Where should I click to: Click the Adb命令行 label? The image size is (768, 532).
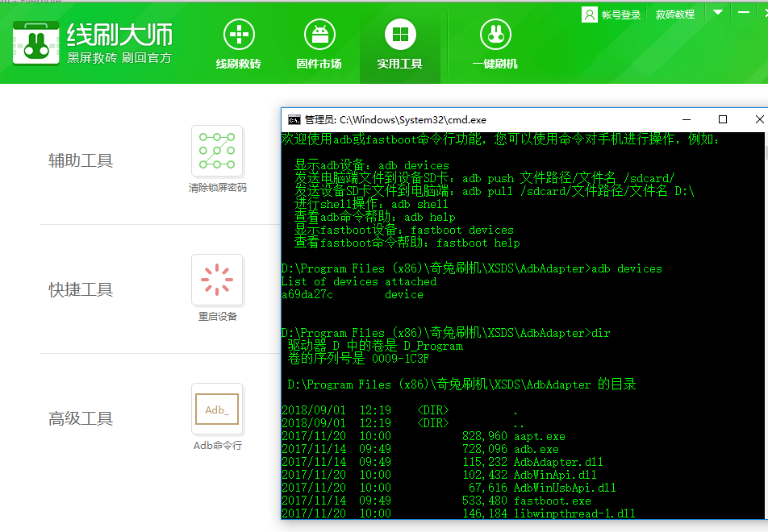tap(218, 446)
